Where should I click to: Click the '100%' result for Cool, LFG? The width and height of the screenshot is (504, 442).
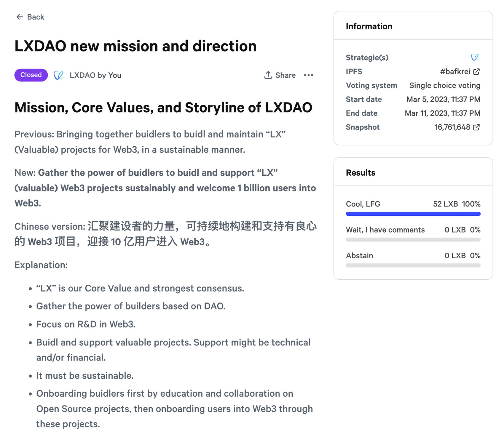pos(471,204)
